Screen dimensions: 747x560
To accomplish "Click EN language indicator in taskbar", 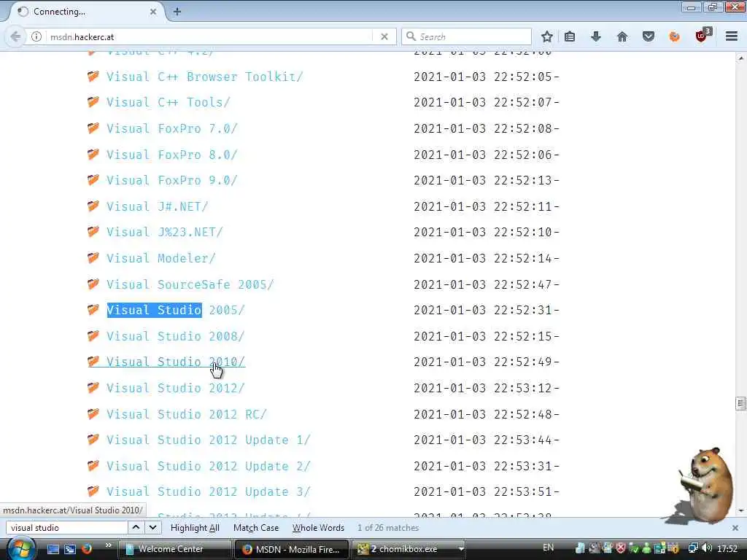I will pos(549,548).
